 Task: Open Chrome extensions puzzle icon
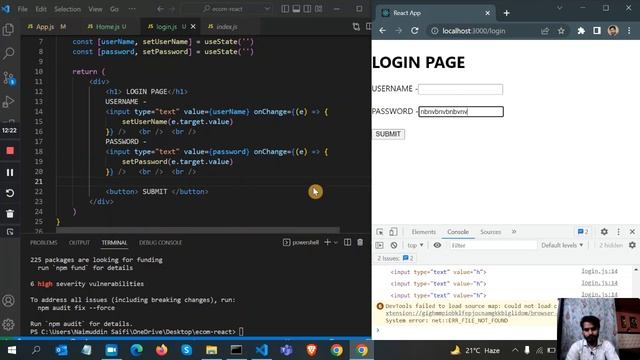[581, 31]
